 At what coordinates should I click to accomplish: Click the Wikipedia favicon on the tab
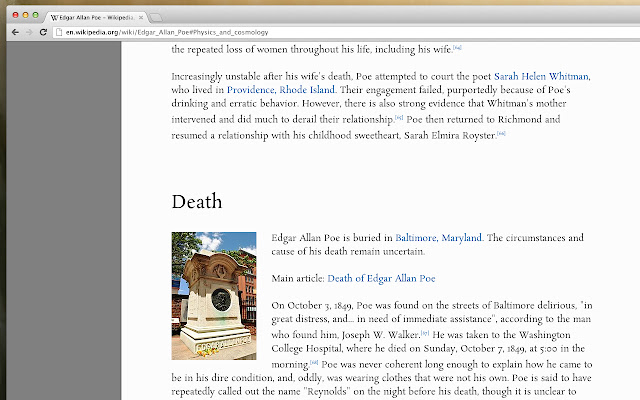tap(54, 18)
